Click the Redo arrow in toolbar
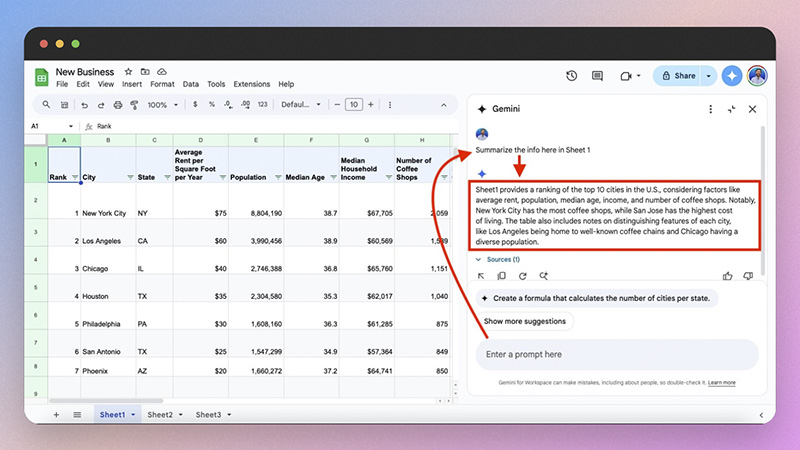 click(x=101, y=105)
